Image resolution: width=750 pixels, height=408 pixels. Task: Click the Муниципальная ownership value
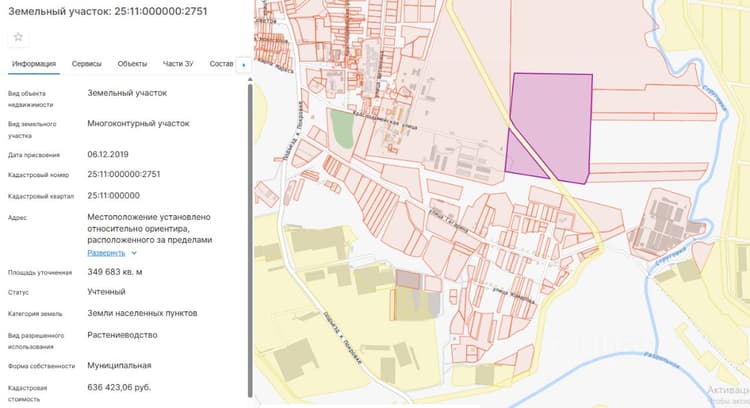(x=119, y=365)
